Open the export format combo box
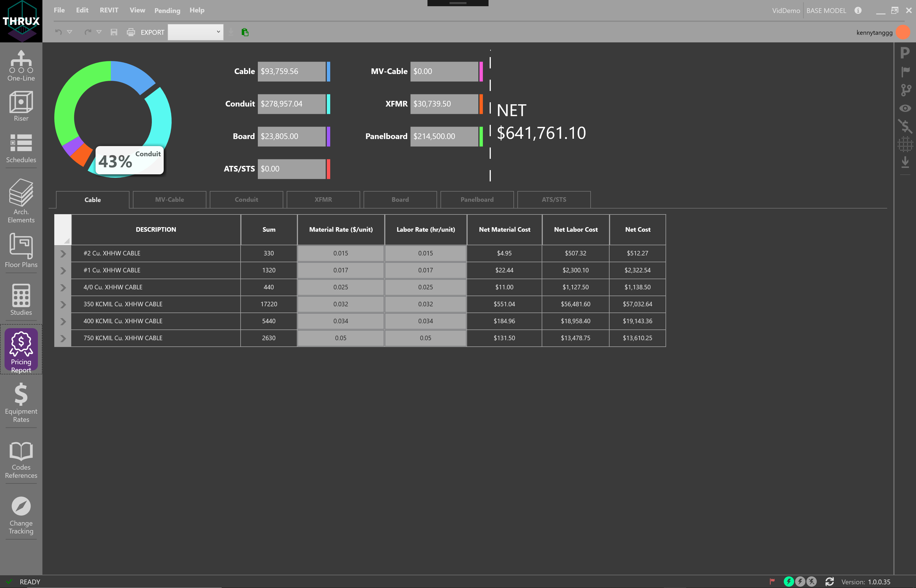 point(195,32)
